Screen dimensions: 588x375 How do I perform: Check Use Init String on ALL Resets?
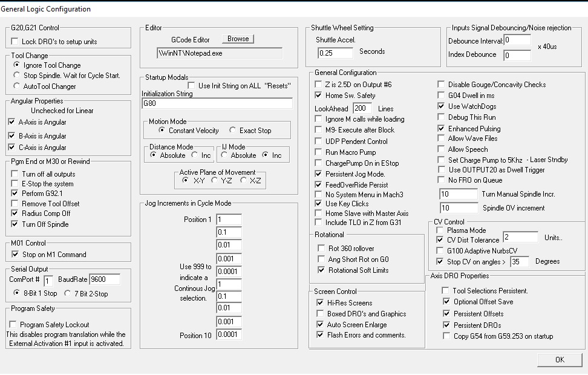tap(191, 85)
